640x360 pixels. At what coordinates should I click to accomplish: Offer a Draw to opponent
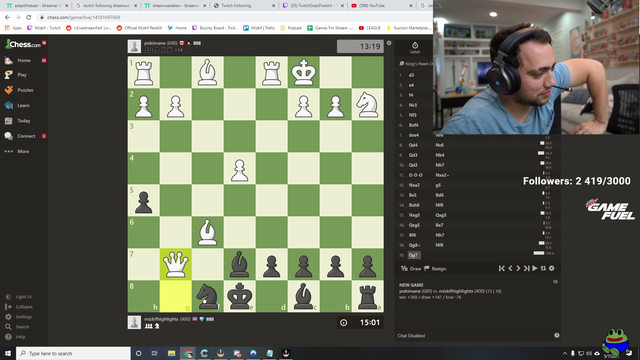point(411,269)
